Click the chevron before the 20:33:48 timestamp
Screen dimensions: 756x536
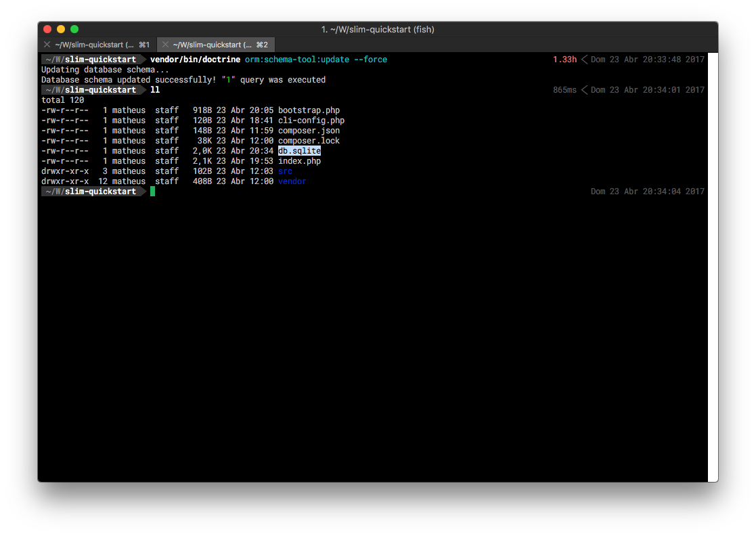[585, 59]
